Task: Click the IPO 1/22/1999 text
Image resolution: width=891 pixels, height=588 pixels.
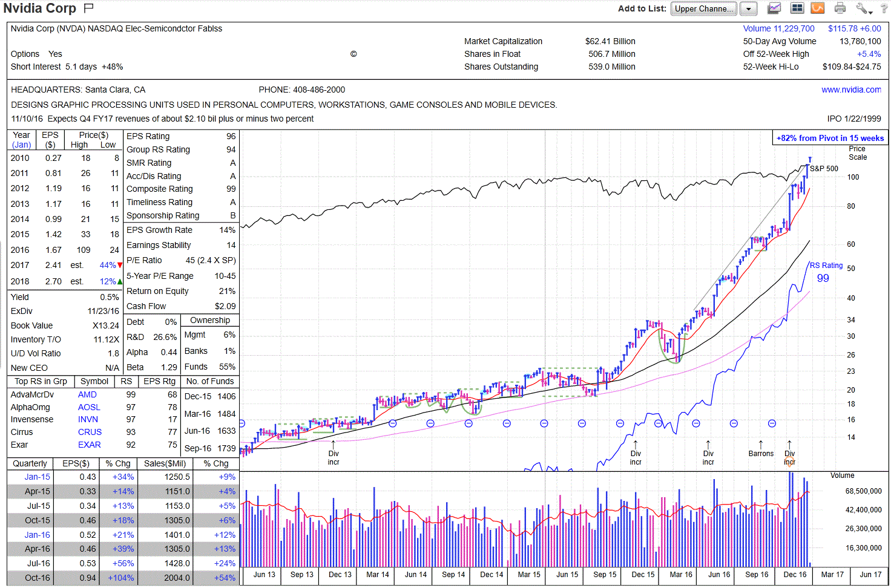Action: tap(854, 119)
